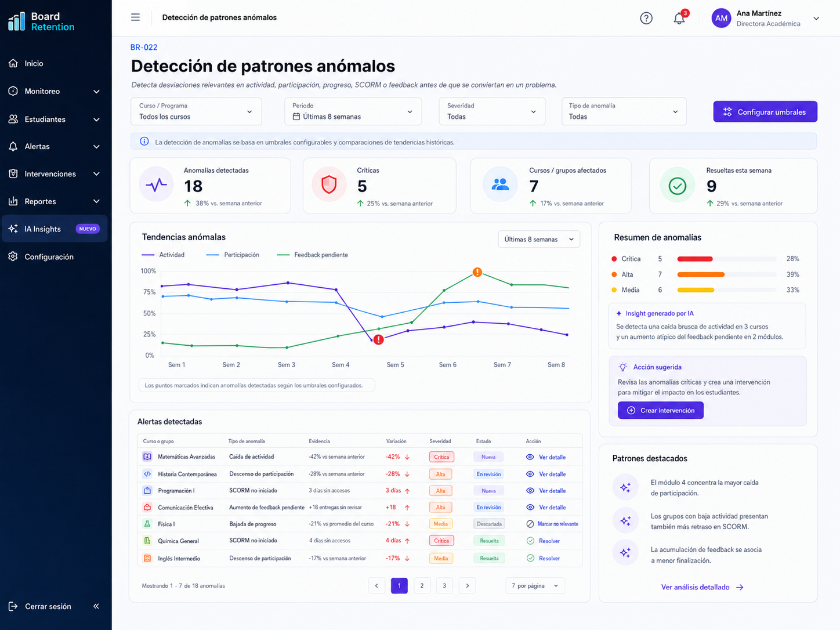Open the hamburger menu icon
Image resolution: width=840 pixels, height=630 pixels.
[135, 17]
